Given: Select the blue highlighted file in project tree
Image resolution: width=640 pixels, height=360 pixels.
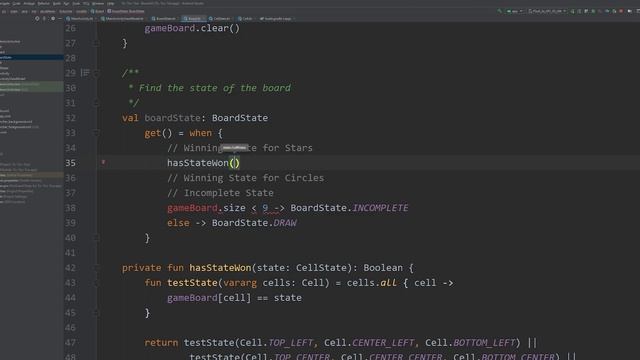Looking at the screenshot, I should coord(31,58).
